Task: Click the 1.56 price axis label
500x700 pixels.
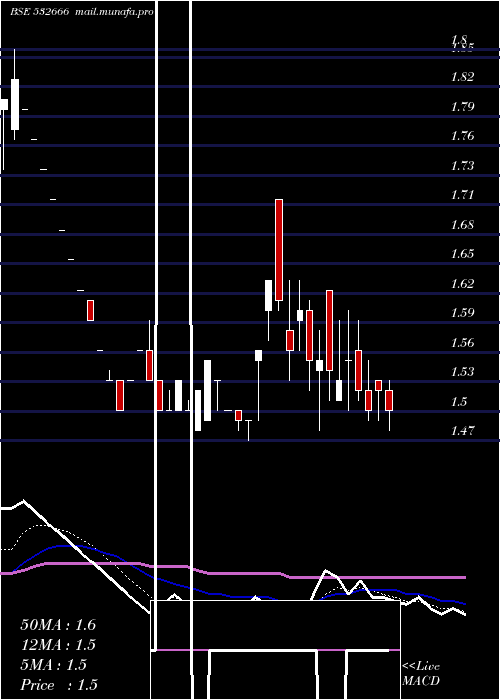Action: (x=462, y=342)
